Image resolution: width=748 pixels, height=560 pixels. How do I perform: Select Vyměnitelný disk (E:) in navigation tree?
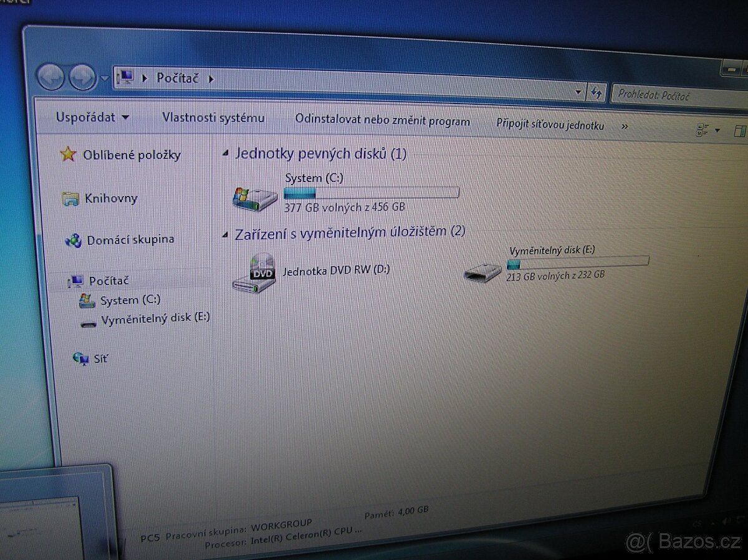pos(156,317)
